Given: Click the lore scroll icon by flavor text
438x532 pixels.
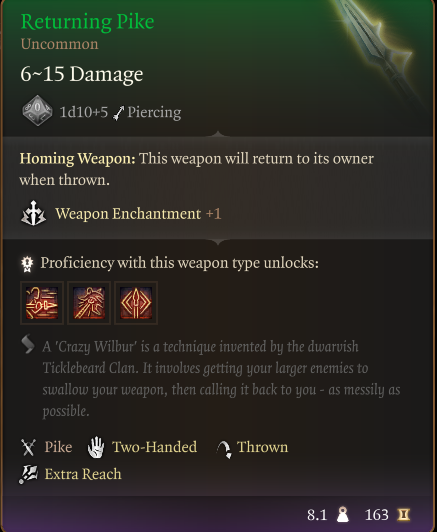Looking at the screenshot, I should [x=28, y=344].
